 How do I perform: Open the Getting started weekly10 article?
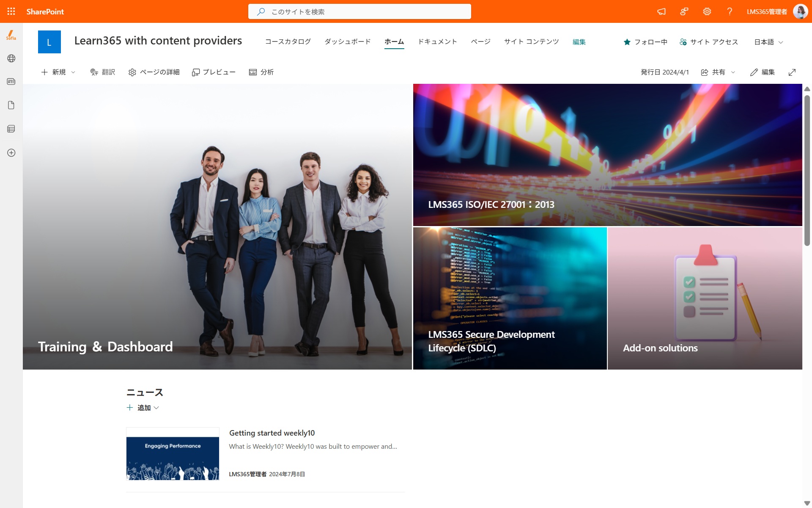click(x=272, y=433)
